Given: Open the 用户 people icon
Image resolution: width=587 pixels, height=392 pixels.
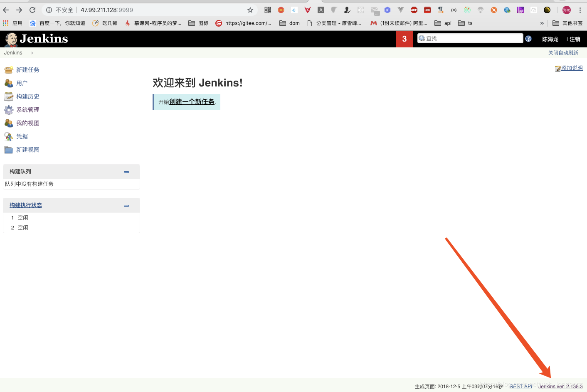Looking at the screenshot, I should [x=9, y=83].
